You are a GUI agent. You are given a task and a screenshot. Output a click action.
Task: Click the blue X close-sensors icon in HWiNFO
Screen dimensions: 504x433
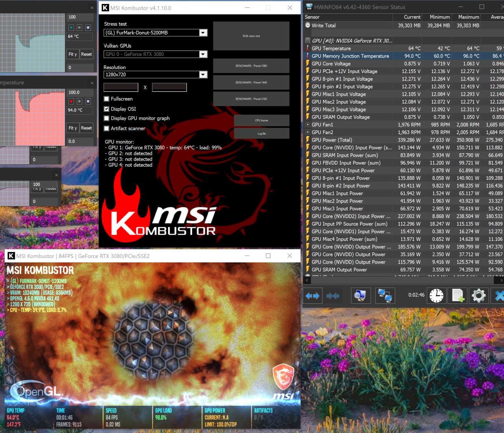click(498, 295)
